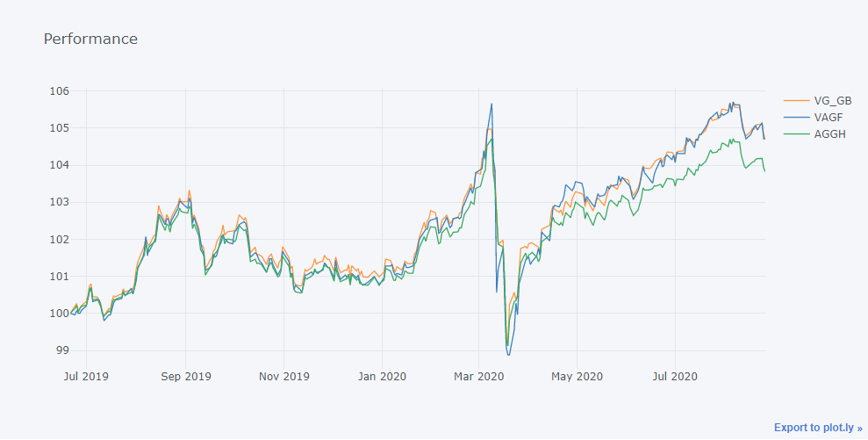Toggle the VG_GB series in legend

(832, 101)
